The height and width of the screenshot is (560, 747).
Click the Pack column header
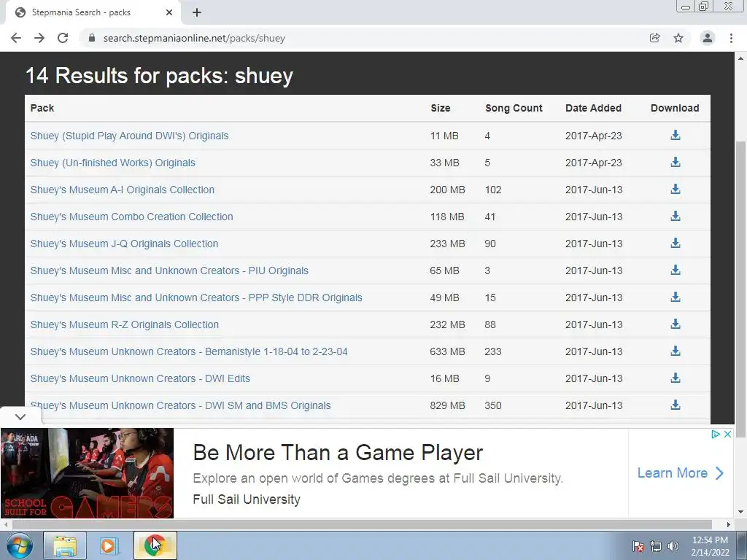click(42, 108)
